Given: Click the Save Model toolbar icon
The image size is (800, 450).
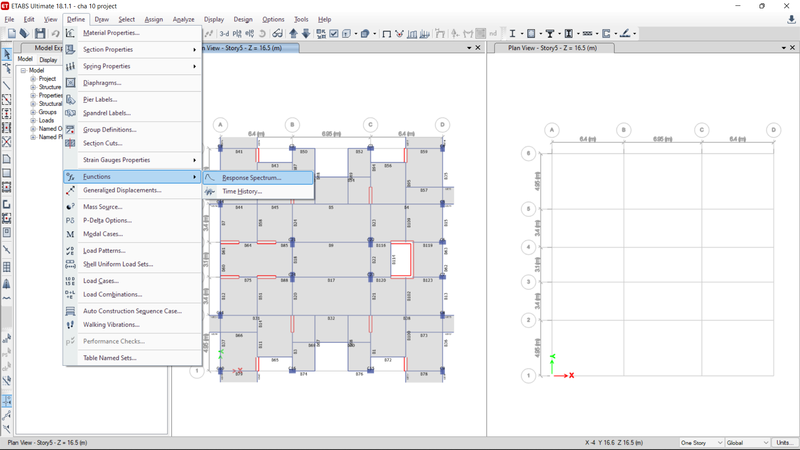Looking at the screenshot, I should (40, 34).
